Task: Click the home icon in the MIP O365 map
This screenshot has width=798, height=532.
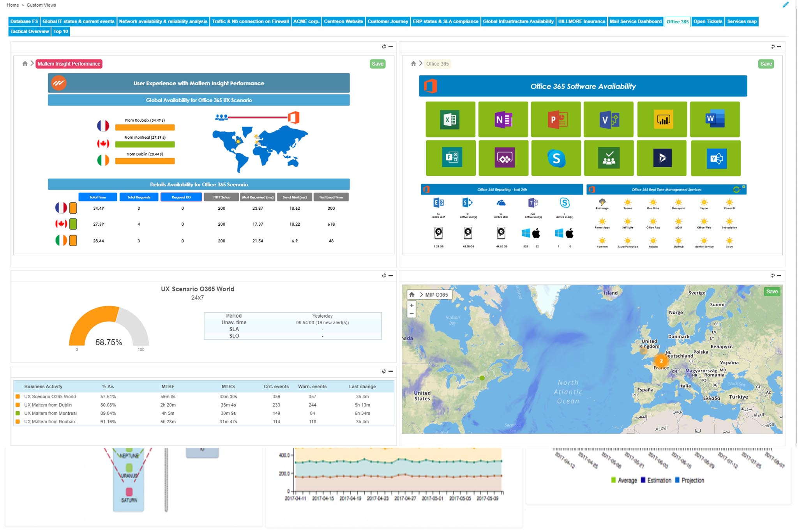Action: 411,295
